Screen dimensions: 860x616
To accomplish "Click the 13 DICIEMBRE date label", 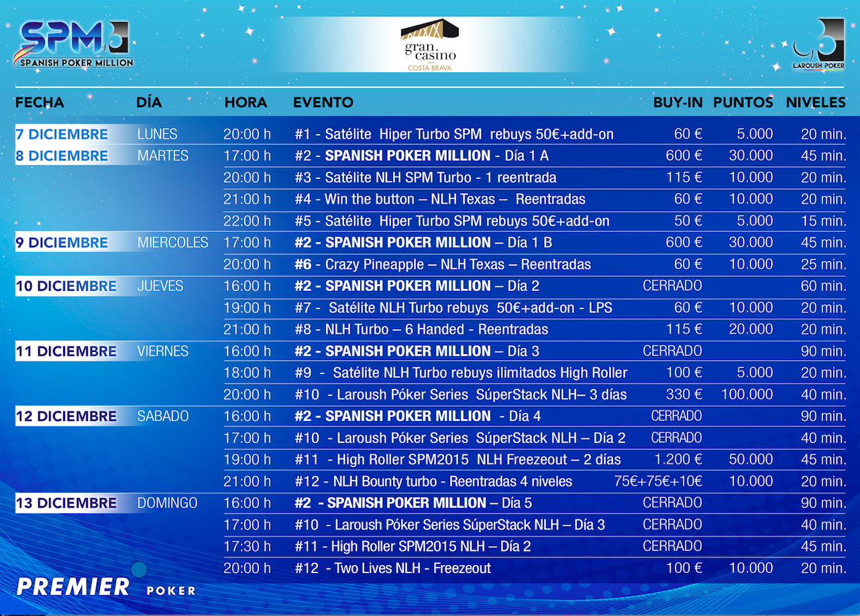I will (x=66, y=503).
